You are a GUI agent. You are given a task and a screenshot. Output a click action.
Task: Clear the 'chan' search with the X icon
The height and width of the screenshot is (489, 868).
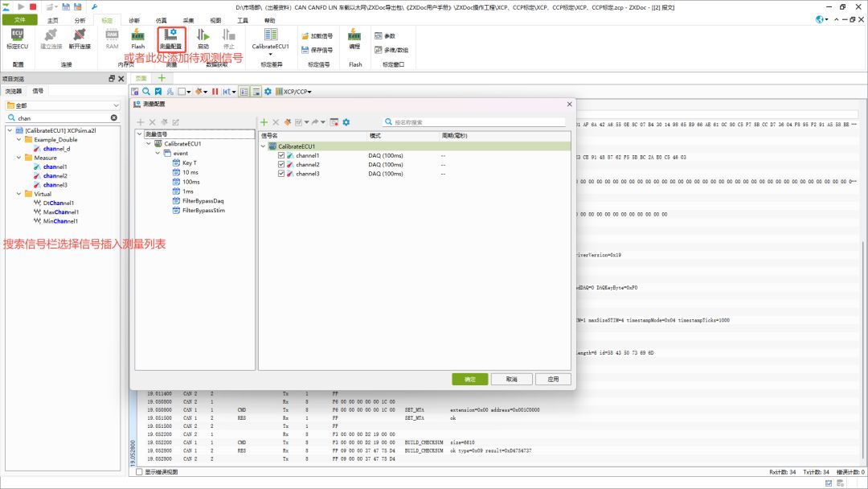(113, 118)
